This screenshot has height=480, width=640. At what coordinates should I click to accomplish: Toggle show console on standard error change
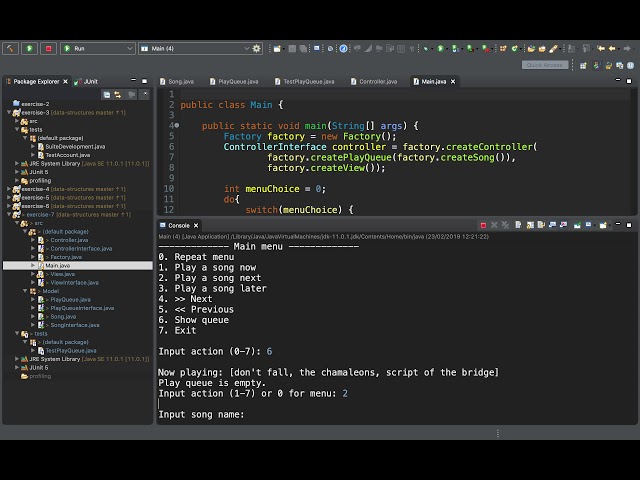tap(563, 225)
